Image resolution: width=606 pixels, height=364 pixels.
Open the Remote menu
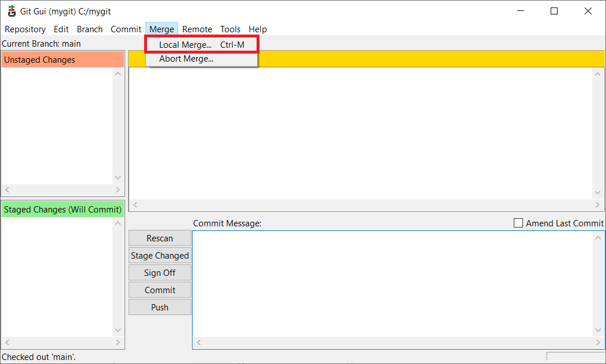pyautogui.click(x=197, y=29)
